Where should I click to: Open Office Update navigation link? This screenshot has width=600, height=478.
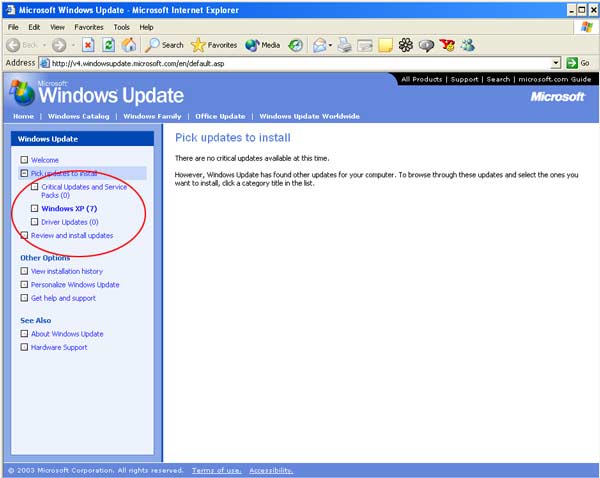point(220,116)
